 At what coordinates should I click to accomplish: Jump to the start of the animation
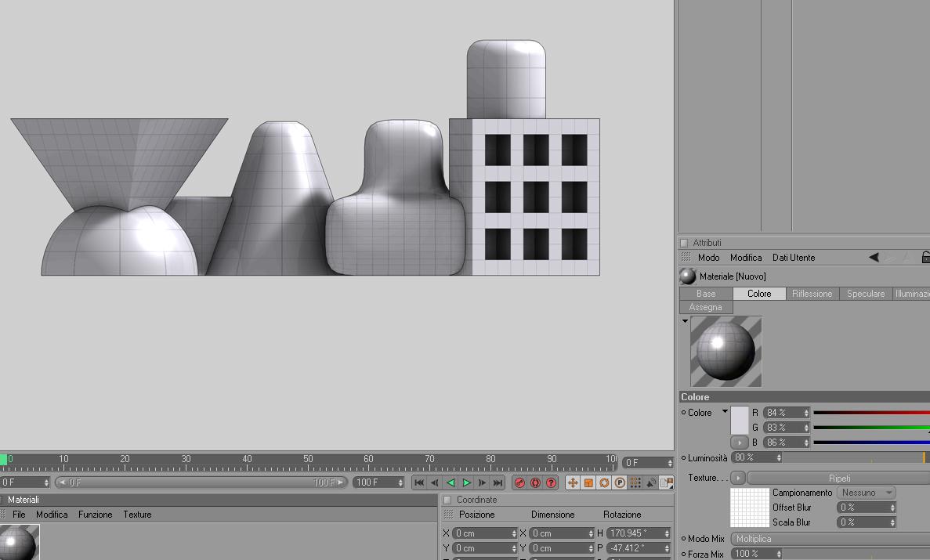pos(419,483)
